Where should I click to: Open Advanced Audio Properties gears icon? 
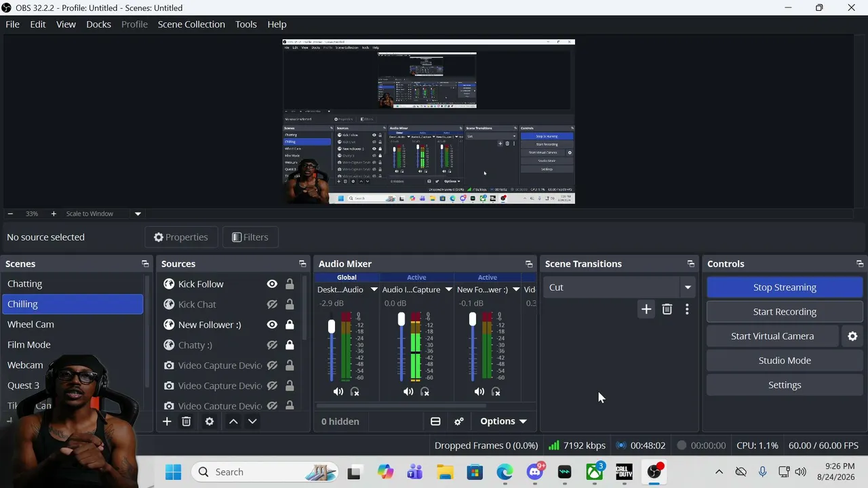(459, 422)
